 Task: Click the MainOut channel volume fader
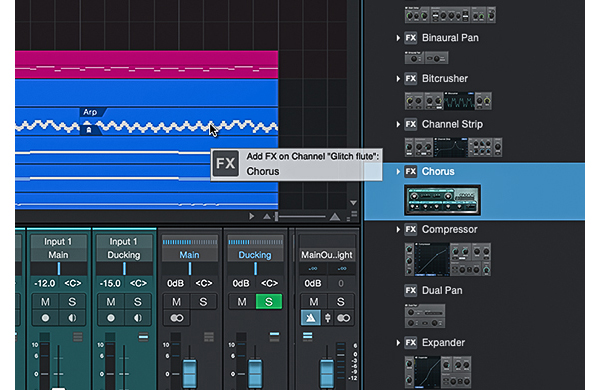pos(326,373)
